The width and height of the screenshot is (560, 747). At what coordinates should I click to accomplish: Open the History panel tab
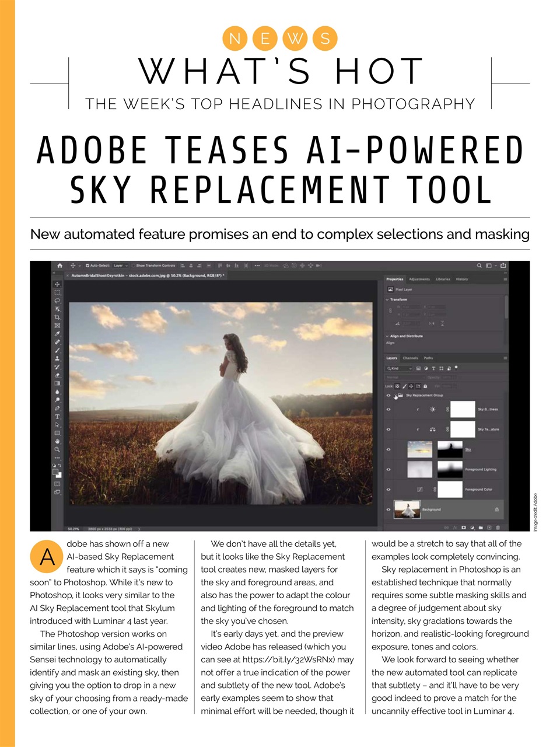(463, 279)
